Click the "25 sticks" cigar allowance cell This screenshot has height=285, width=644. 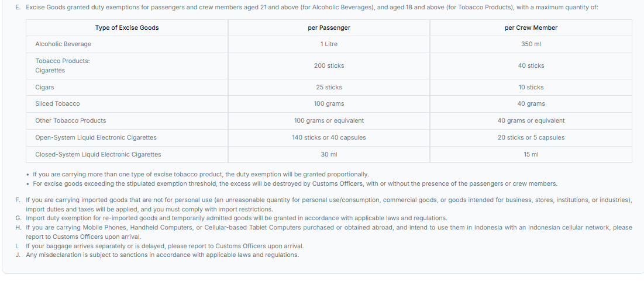[329, 87]
